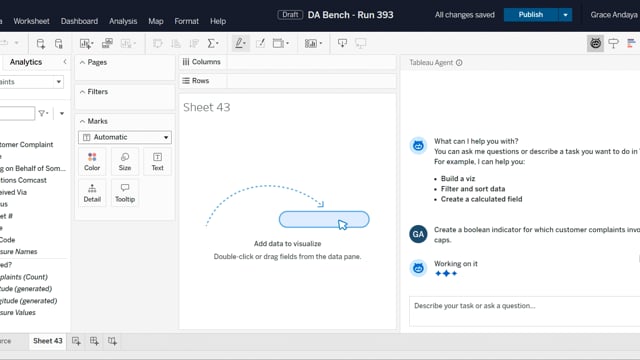Click the Tooltip marks card button
Screen dimensions: 640x360
click(x=125, y=193)
